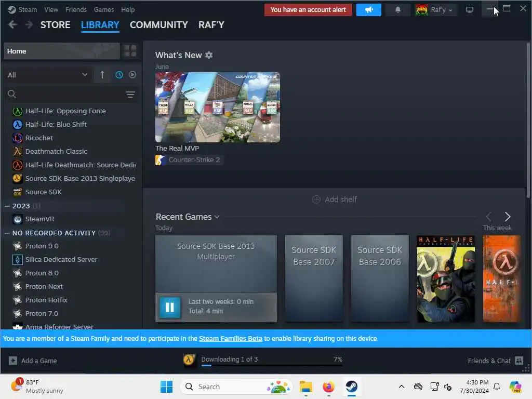Go forward using the forward arrow

[x=29, y=25]
